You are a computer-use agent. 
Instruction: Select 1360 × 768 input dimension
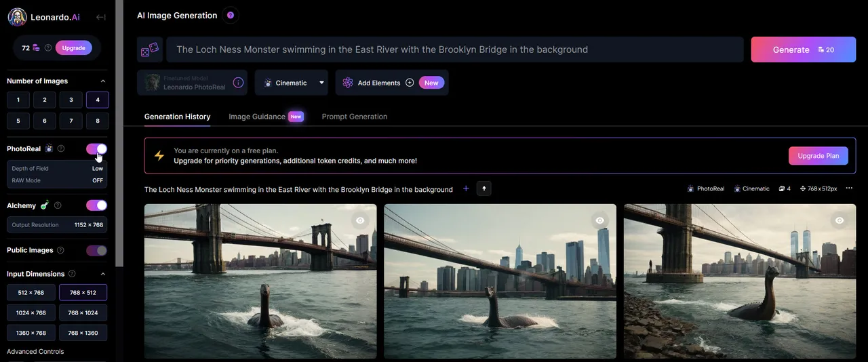[31, 333]
